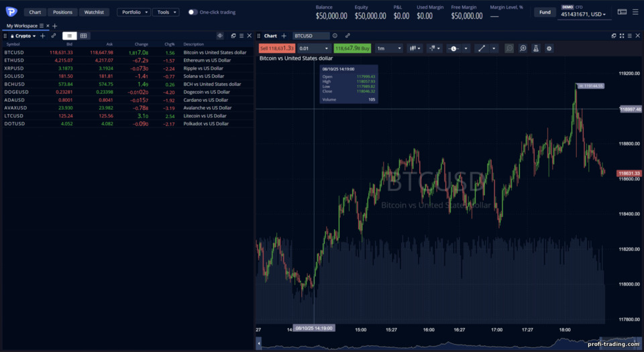This screenshot has width=644, height=352.
Task: Click the green Buy price button
Action: (352, 48)
